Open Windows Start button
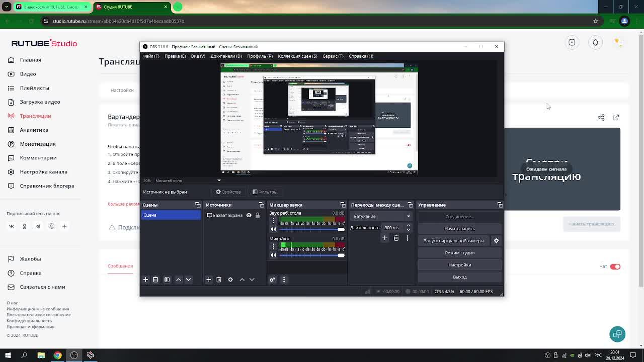644x362 pixels. tap(8, 355)
